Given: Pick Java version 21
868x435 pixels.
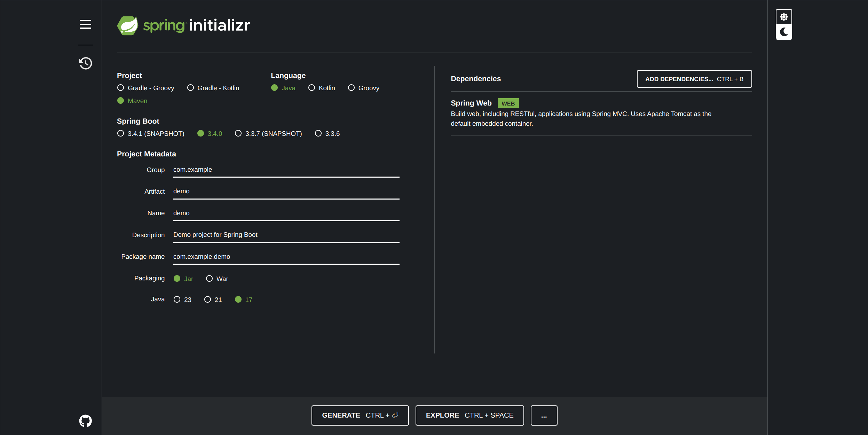Looking at the screenshot, I should pyautogui.click(x=208, y=300).
